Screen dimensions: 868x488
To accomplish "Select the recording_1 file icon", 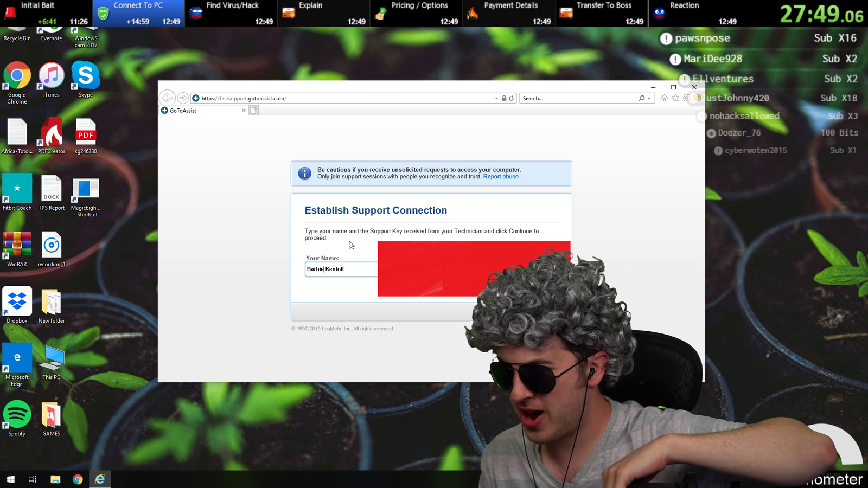I will click(x=52, y=249).
